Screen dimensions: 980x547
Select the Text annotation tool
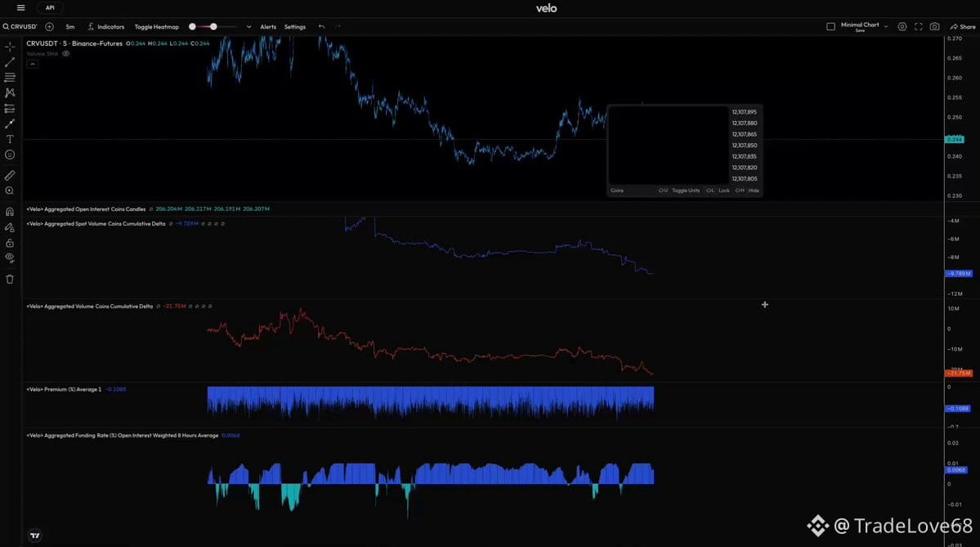pyautogui.click(x=10, y=139)
